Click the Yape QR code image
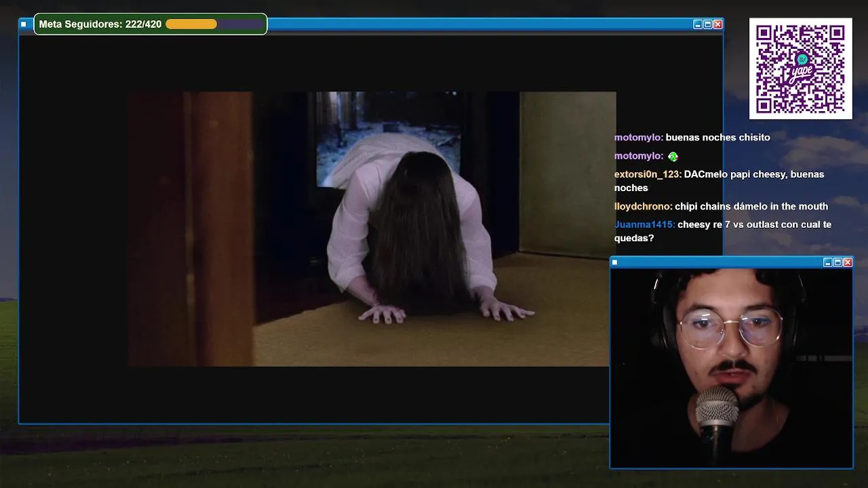The image size is (868, 488). 801,68
